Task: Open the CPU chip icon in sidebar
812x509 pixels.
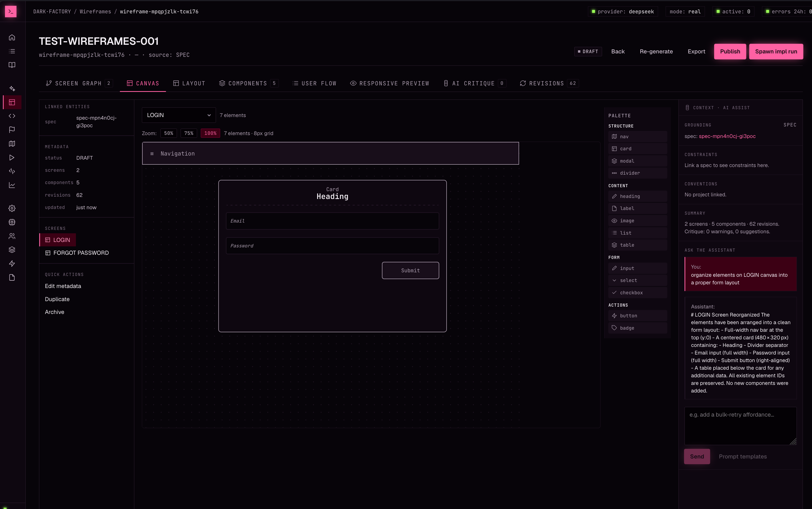Action: tap(12, 222)
